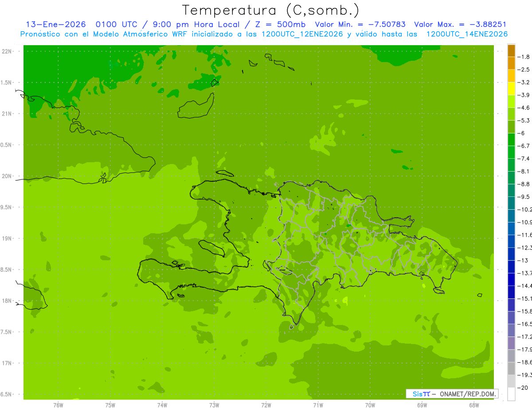Click the 21N latitude axis label
The image size is (532, 411).
(7, 114)
